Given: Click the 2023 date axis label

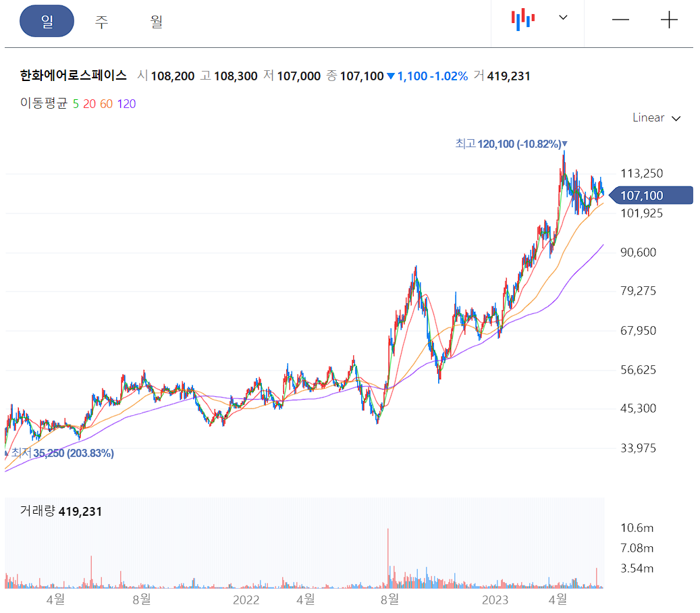Looking at the screenshot, I should click(495, 599).
